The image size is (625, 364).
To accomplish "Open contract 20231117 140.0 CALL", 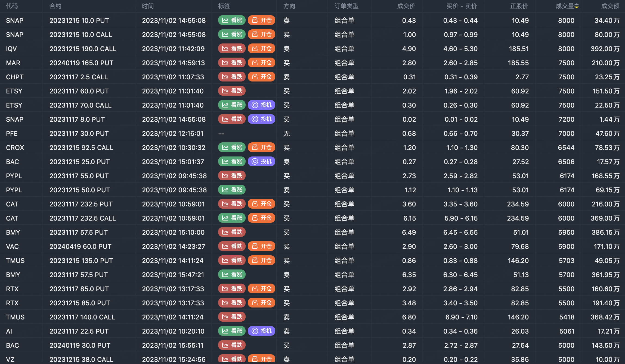I will pyautogui.click(x=82, y=317).
